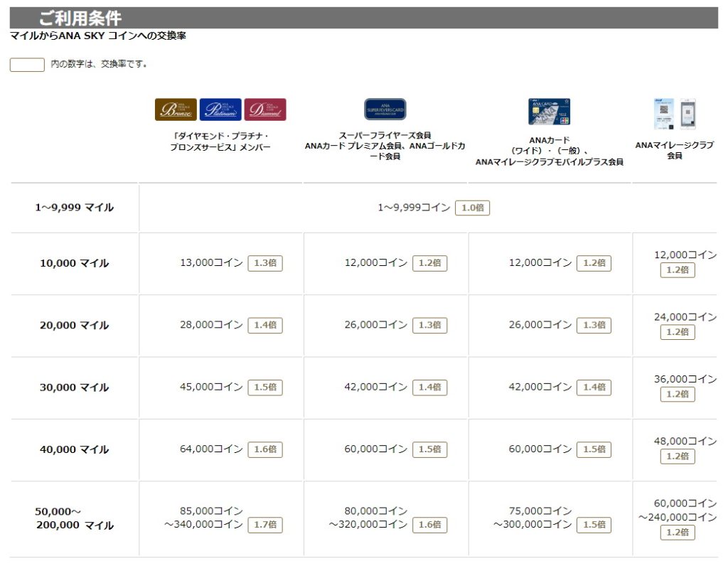Click the 1.3倍 badge beside 13,000コイン
This screenshot has height=566, width=728.
(x=265, y=263)
